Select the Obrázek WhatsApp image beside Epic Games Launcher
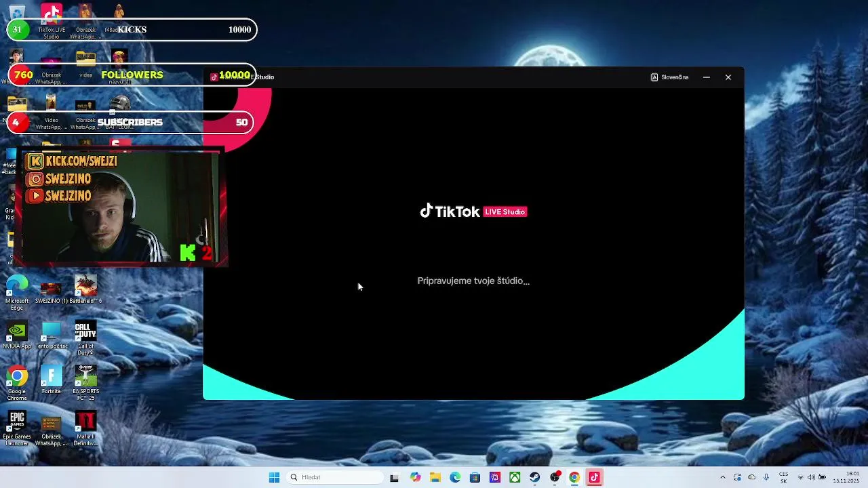Viewport: 868px width, 488px height. point(51,432)
